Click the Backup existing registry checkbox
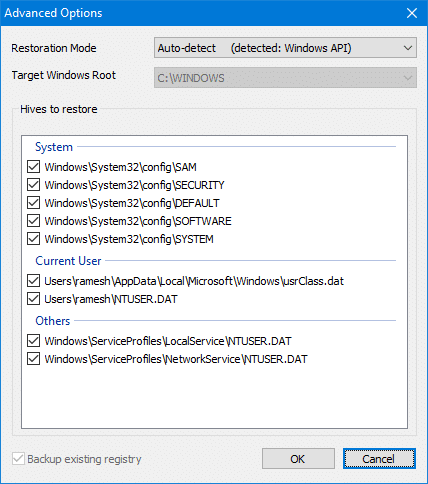Viewport: 428px width, 484px height. [x=18, y=459]
